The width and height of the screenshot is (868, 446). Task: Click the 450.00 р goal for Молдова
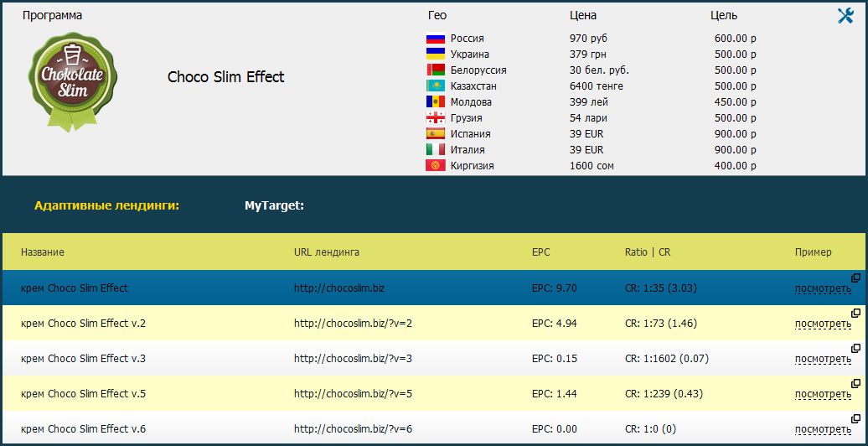[735, 102]
